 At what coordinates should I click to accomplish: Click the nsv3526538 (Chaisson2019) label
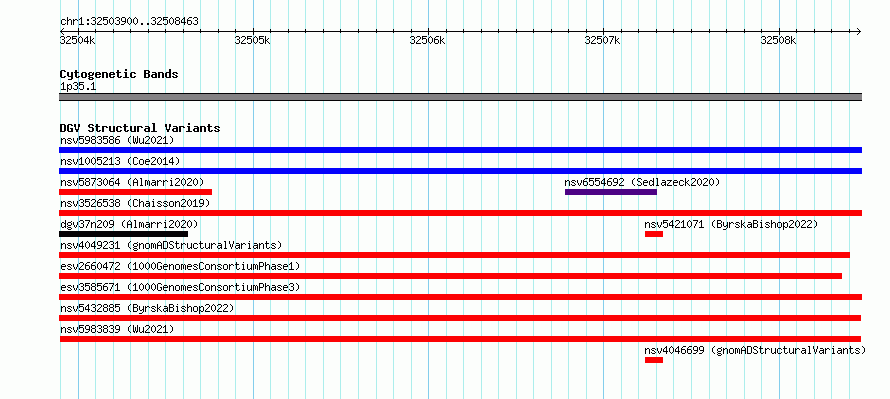pos(135,203)
